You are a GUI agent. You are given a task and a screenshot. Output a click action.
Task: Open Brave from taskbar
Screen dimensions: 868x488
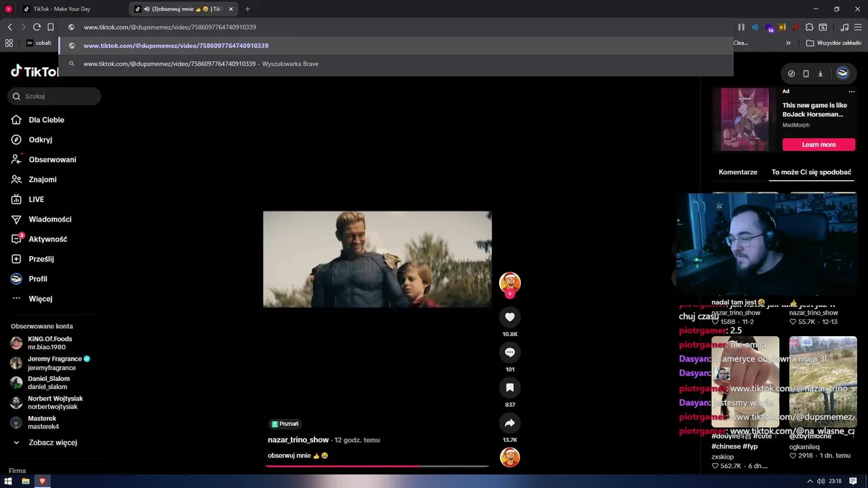42,481
